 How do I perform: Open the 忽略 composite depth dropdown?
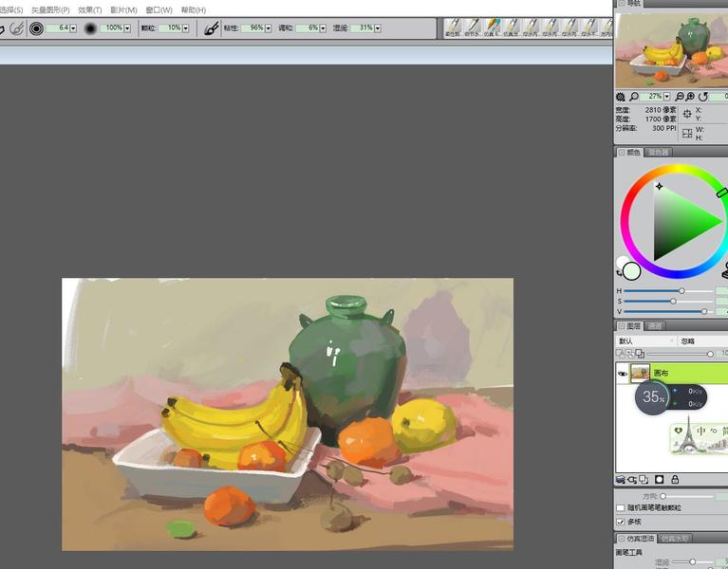coord(702,341)
